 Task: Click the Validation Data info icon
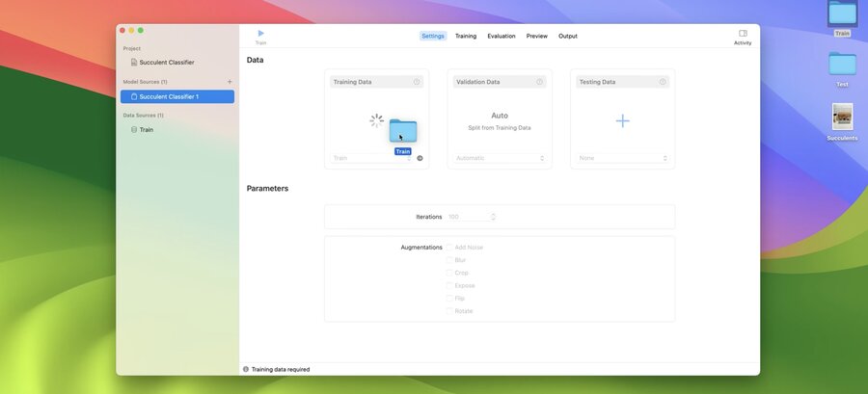[540, 82]
